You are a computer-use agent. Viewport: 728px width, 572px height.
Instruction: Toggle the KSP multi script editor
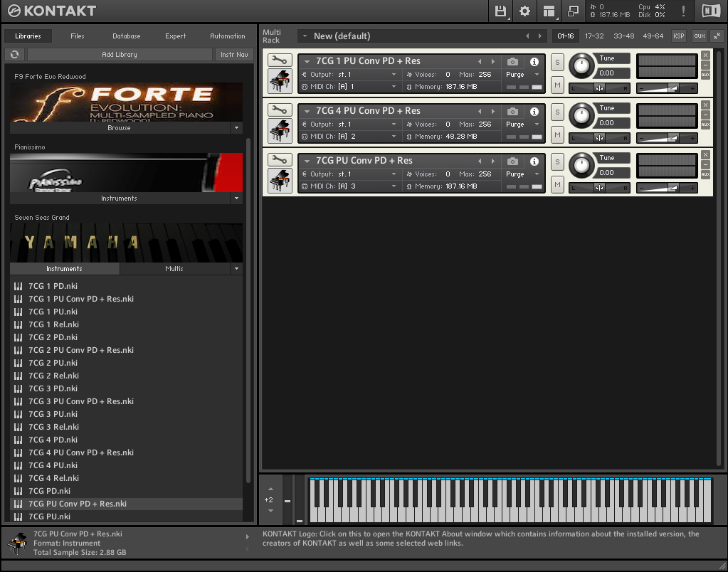coord(679,36)
